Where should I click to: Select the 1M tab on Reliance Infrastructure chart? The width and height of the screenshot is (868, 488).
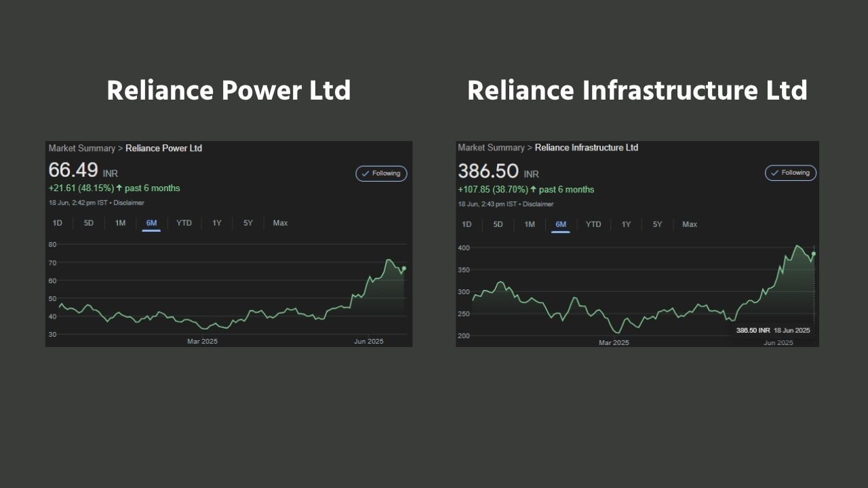[530, 224]
